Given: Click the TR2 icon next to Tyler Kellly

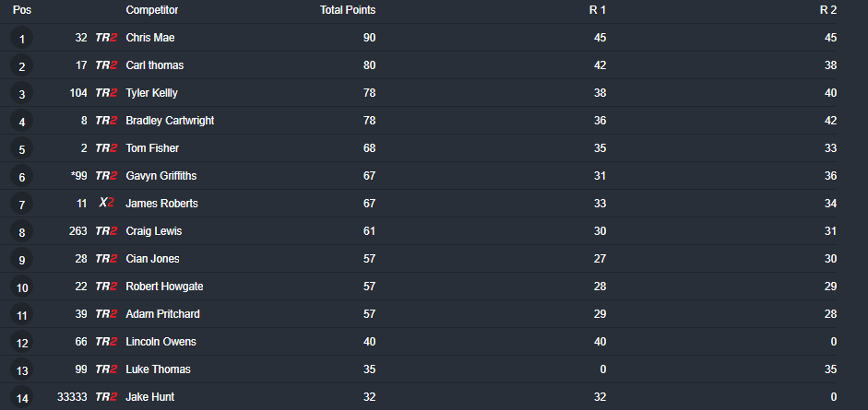Looking at the screenshot, I should coord(106,93).
